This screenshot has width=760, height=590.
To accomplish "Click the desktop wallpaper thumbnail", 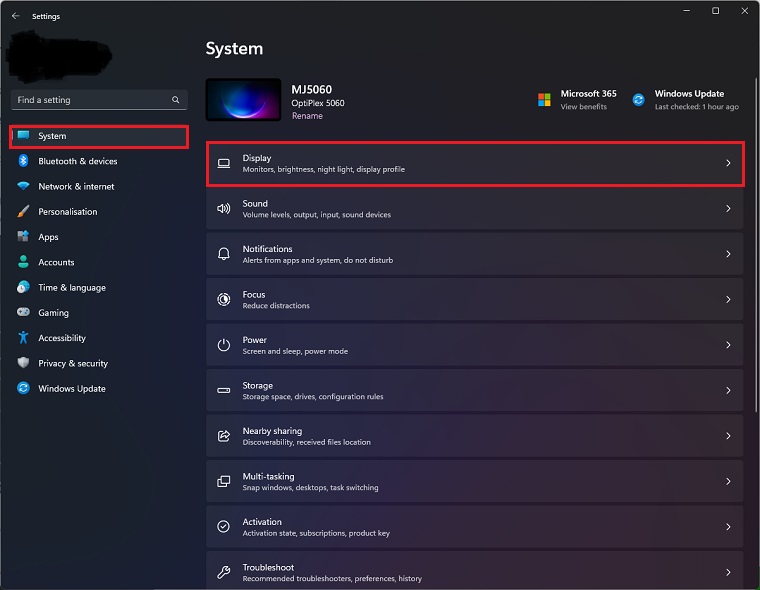I will [243, 100].
